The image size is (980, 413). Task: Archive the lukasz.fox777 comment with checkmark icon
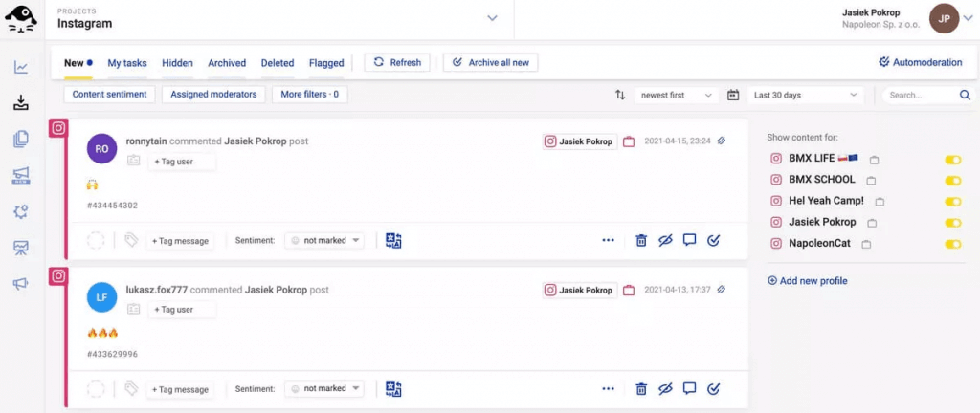(713, 389)
